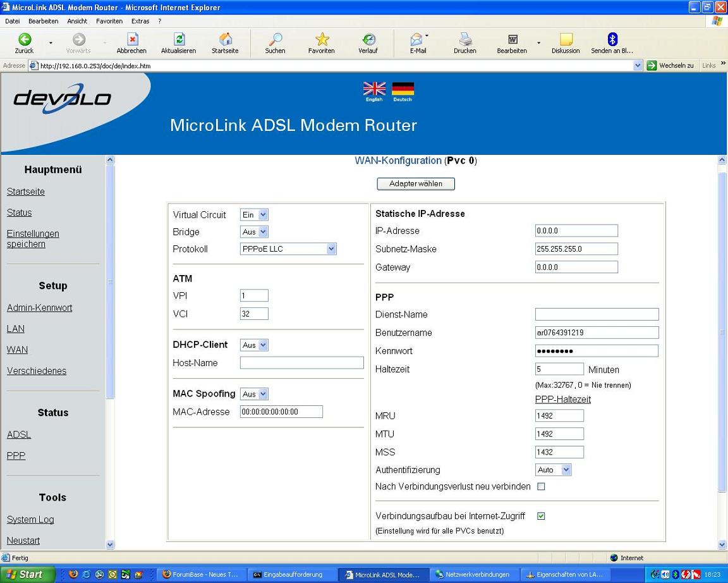The height and width of the screenshot is (583, 728).
Task: Click the VPI input field
Action: pyautogui.click(x=254, y=295)
